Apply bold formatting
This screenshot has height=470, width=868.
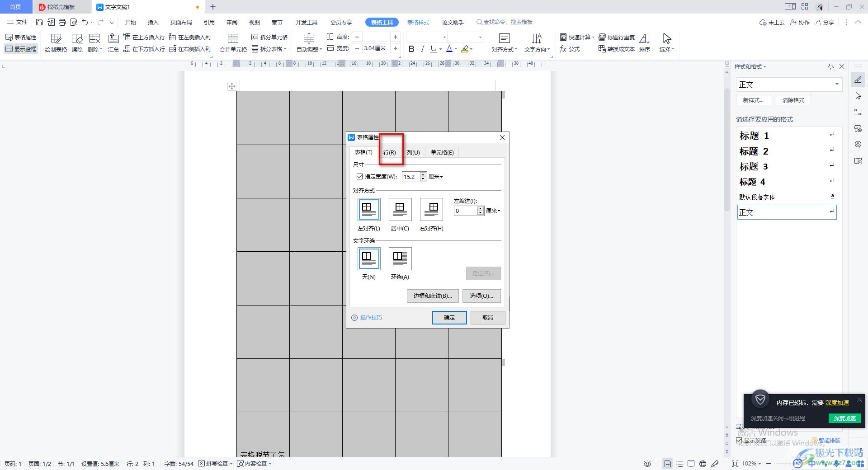click(x=411, y=49)
